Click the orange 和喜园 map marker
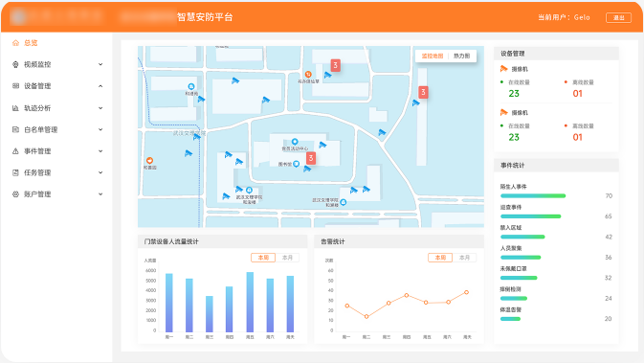Image resolution: width=644 pixels, height=363 pixels. pyautogui.click(x=149, y=160)
